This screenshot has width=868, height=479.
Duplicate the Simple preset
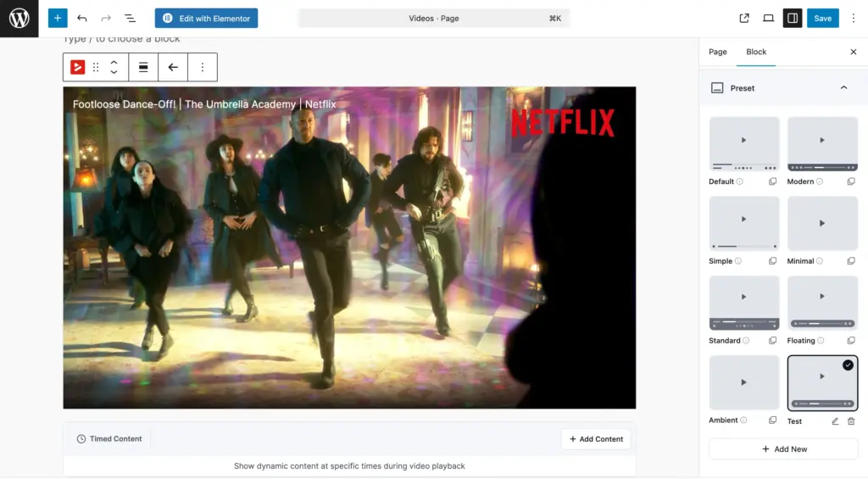pos(772,261)
